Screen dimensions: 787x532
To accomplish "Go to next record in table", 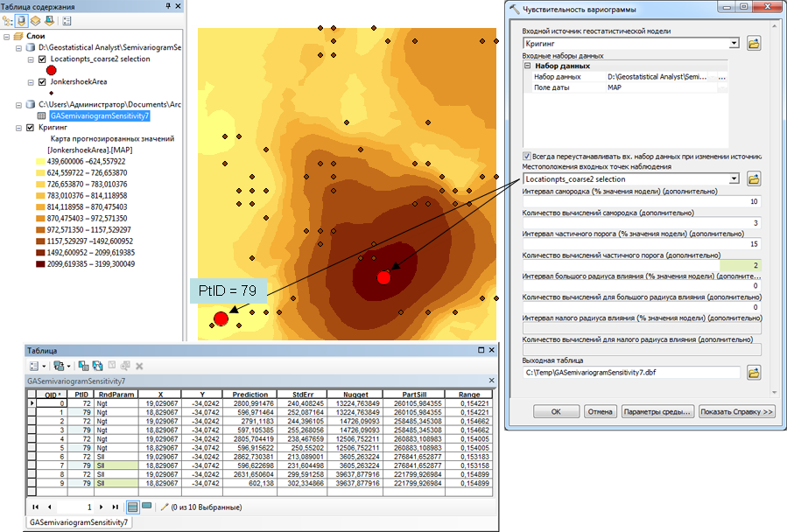I will (x=102, y=507).
